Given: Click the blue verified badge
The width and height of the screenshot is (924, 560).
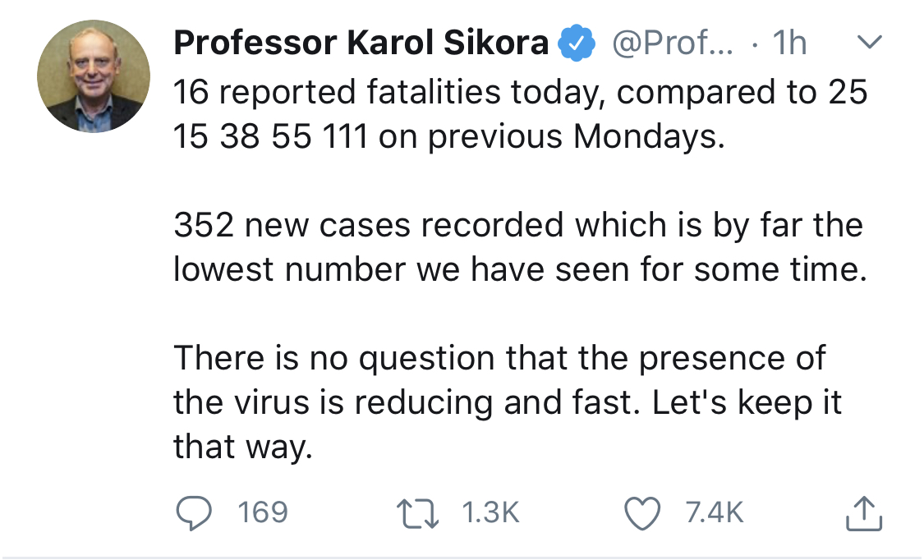Looking at the screenshot, I should tap(577, 44).
